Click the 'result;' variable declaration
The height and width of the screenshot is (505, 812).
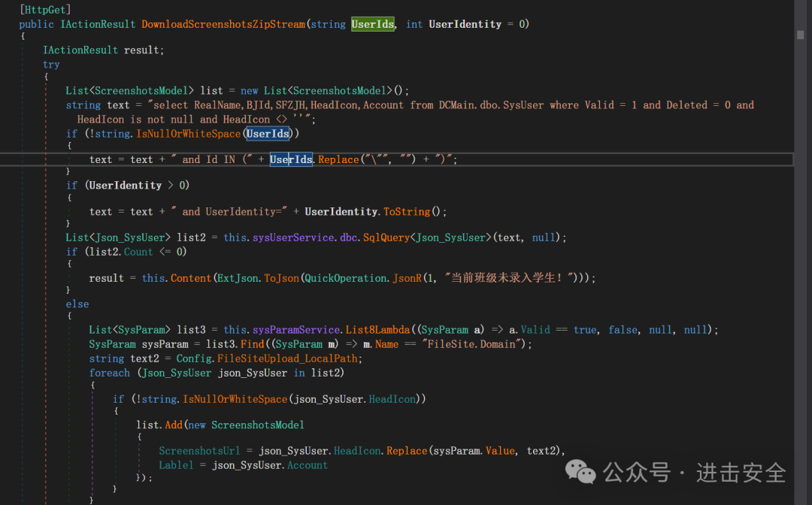pyautogui.click(x=144, y=50)
